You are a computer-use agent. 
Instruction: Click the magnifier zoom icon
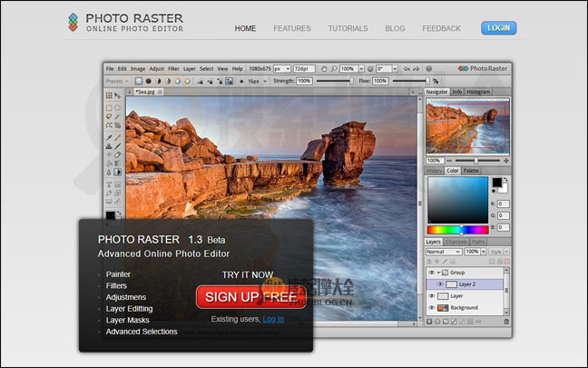tap(334, 69)
